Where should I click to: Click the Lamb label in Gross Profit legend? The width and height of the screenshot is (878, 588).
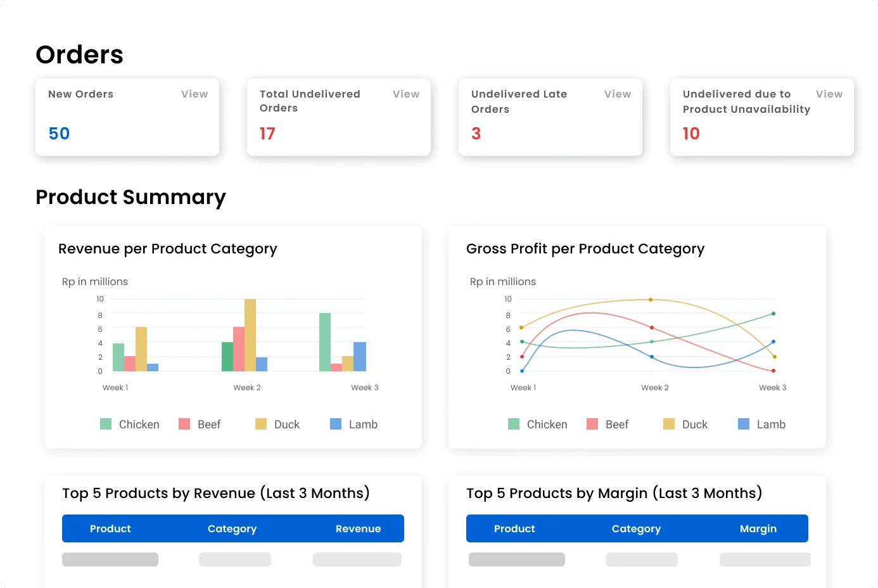click(771, 425)
